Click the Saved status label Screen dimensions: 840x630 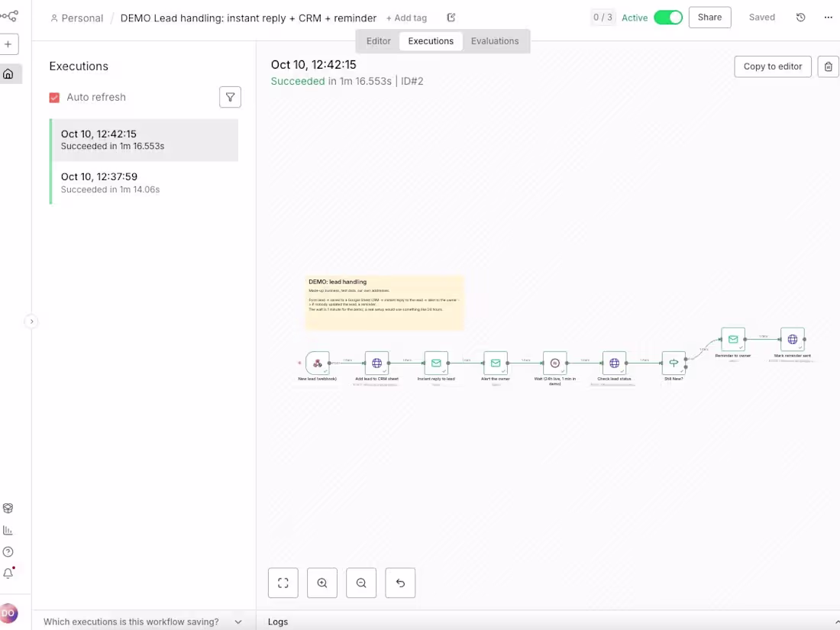pos(762,17)
